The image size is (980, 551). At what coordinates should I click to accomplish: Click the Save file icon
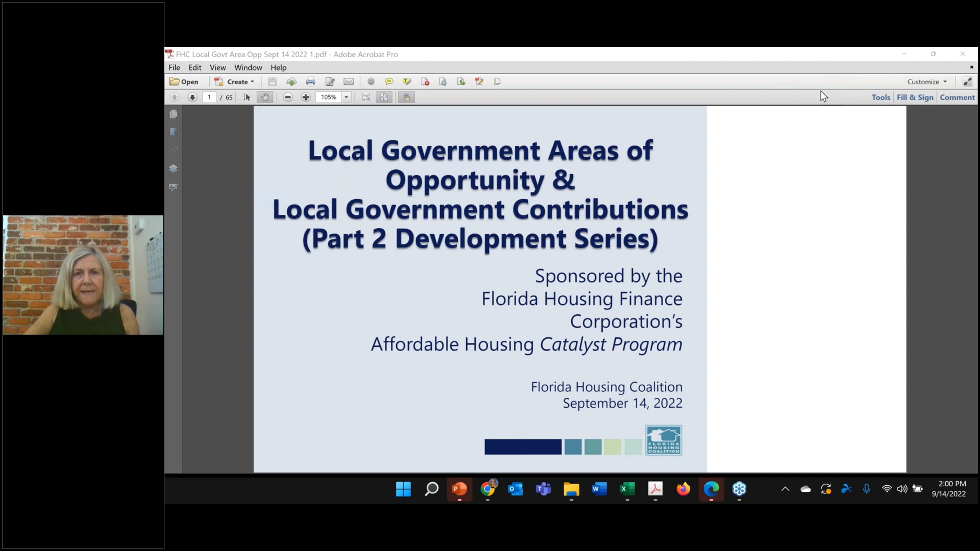[272, 82]
